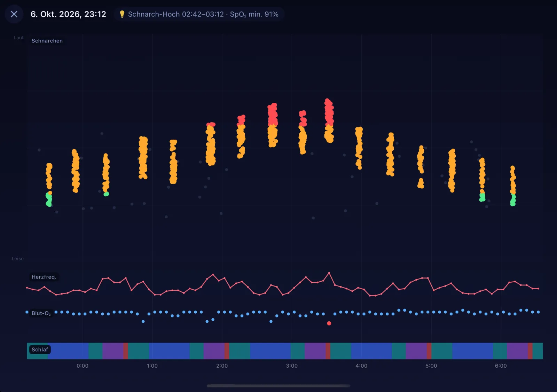Click the 6:00 time axis label
Viewport: 557px width, 392px height.
tap(501, 366)
